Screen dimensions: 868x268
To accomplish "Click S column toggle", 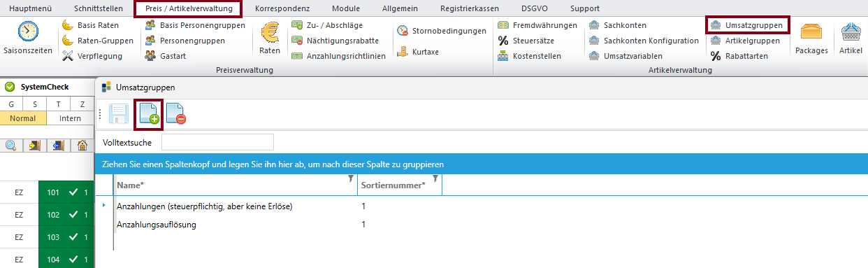I will [x=35, y=104].
